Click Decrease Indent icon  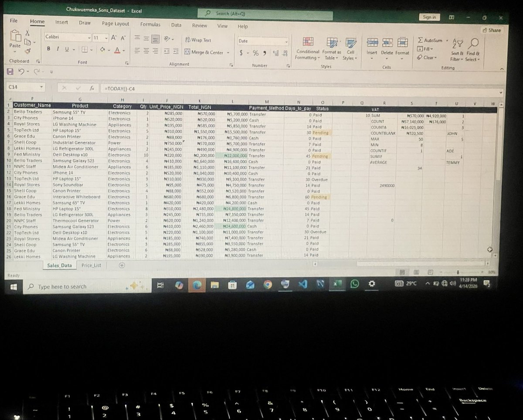pos(166,51)
